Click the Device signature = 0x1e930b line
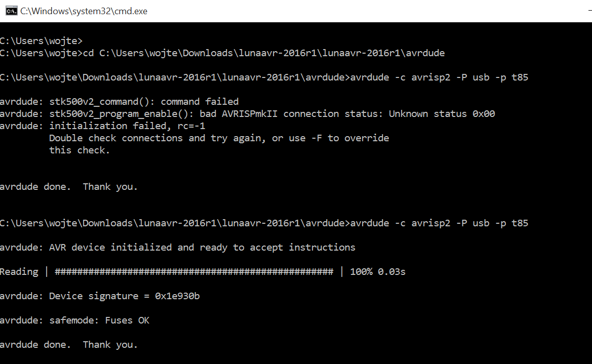Screen dimensions: 592x364 coord(100,296)
